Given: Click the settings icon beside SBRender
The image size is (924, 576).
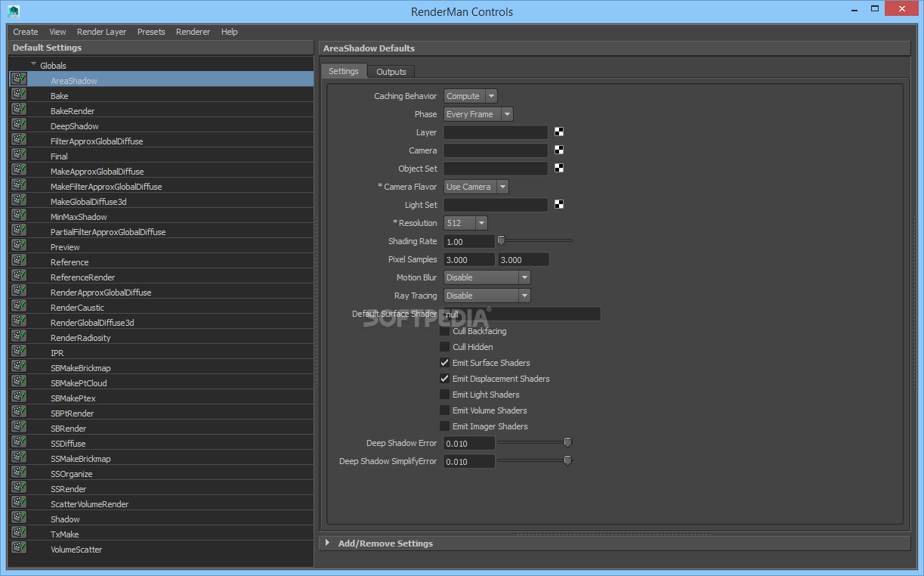Looking at the screenshot, I should point(19,426).
